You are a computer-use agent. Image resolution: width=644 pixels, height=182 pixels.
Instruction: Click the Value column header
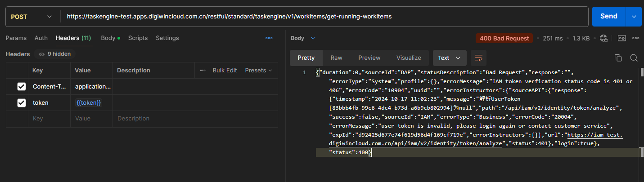point(91,71)
